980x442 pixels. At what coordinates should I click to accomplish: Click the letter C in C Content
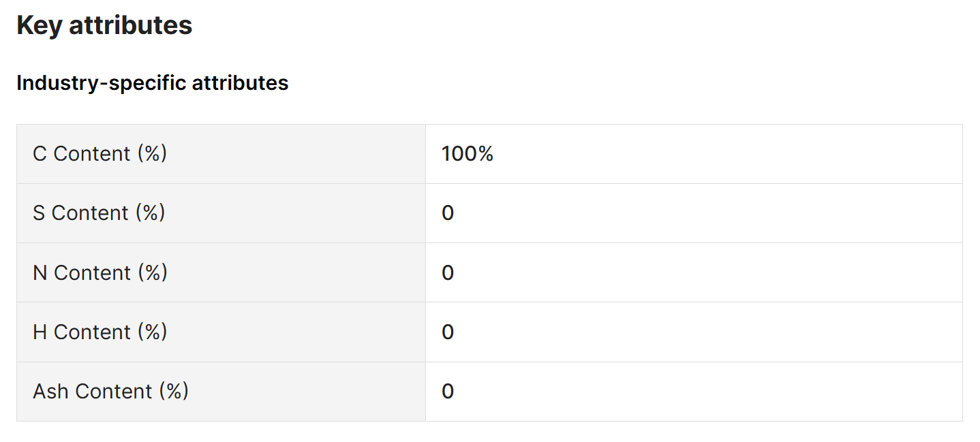coord(40,154)
